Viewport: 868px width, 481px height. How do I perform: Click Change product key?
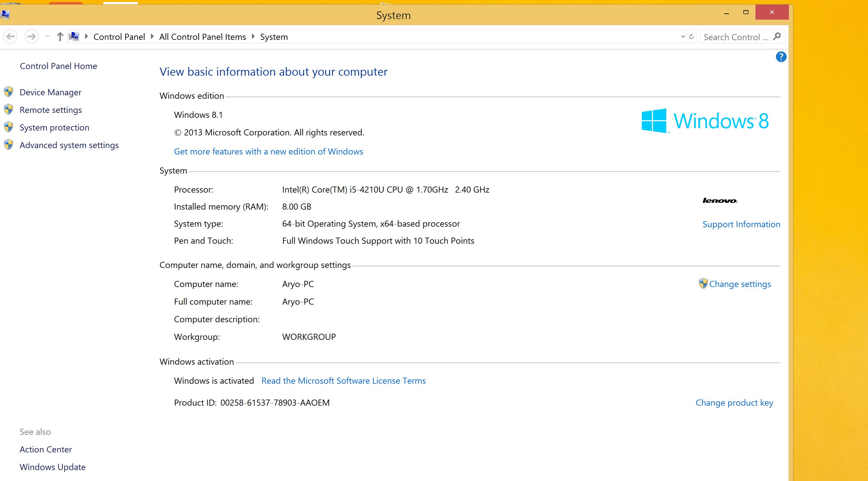click(x=734, y=403)
